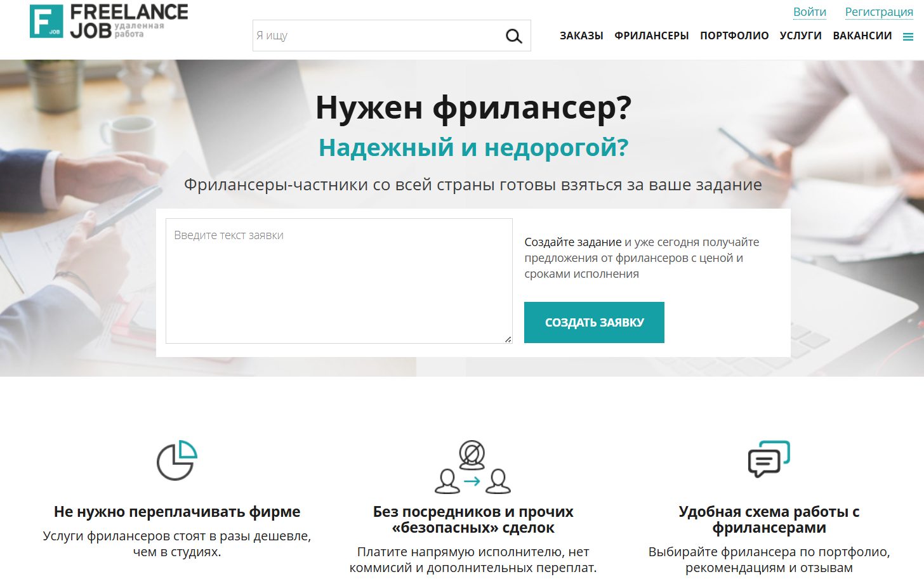Click the Регистрация link

tap(879, 12)
